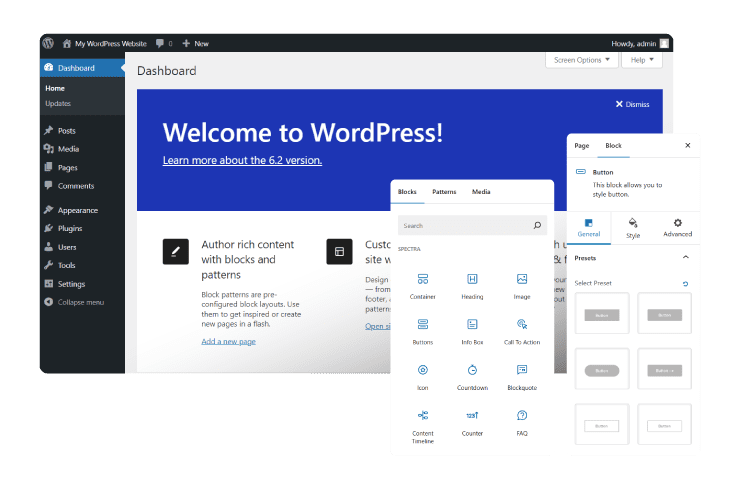Viewport: 734px width, 480px height.
Task: Collapse the Presets section
Action: pos(685,258)
